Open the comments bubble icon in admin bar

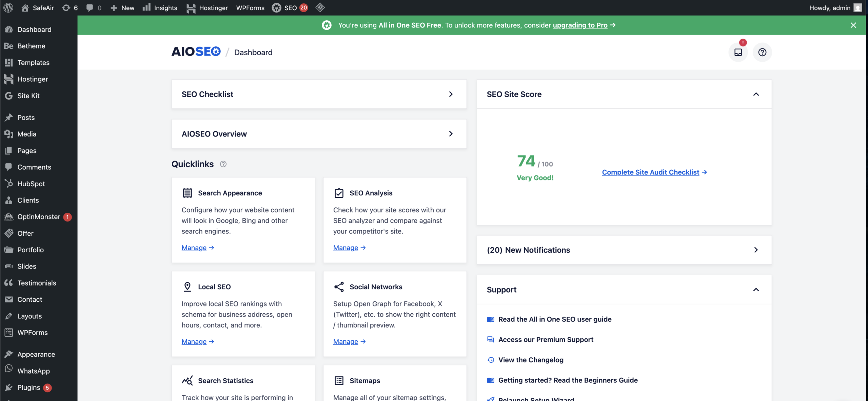90,7
